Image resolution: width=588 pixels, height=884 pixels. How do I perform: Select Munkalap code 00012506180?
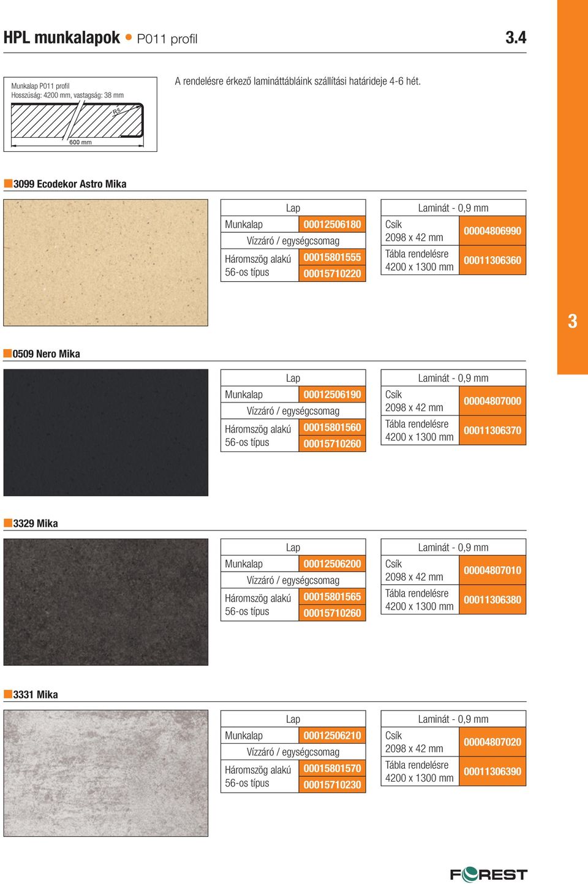tap(332, 224)
